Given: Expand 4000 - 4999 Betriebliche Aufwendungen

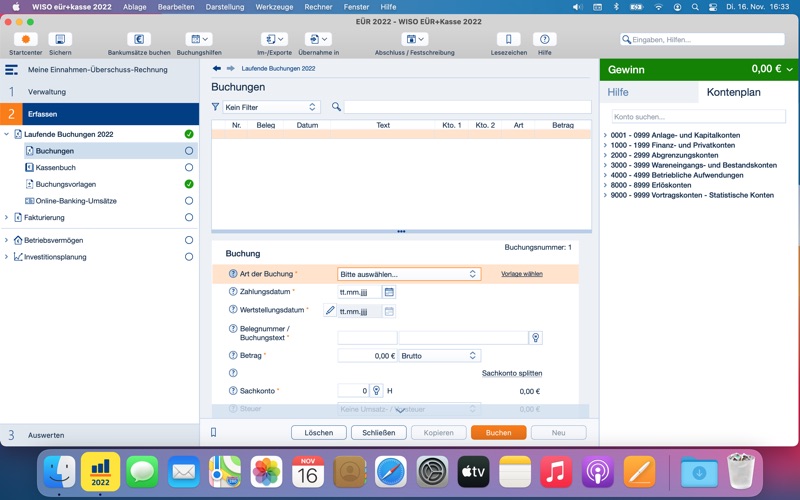Looking at the screenshot, I should tap(606, 175).
